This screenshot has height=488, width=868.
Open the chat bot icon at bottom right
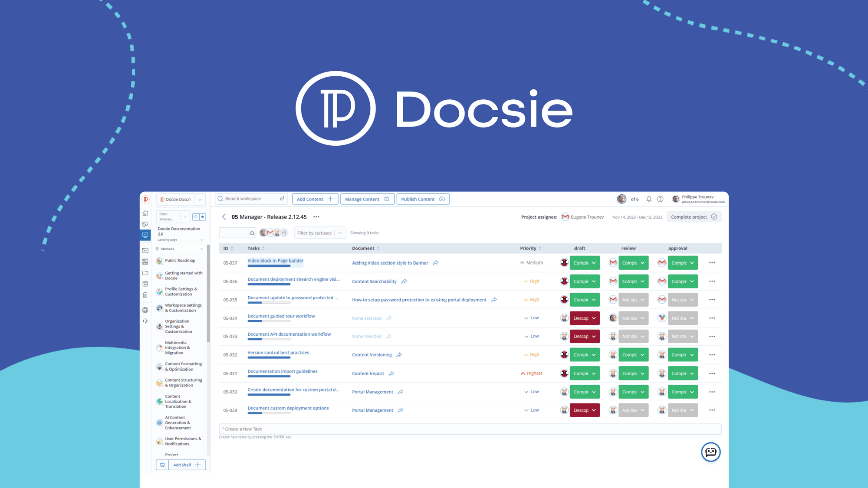coord(710,452)
